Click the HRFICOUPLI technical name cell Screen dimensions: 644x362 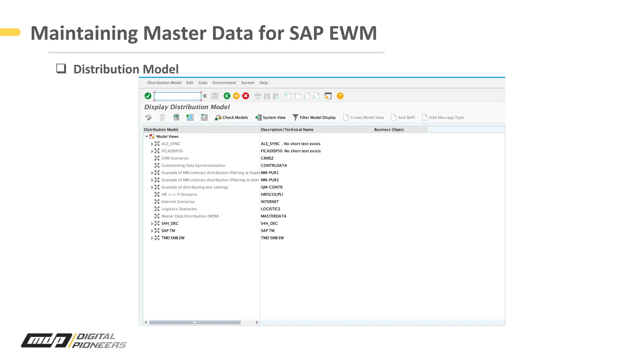point(272,195)
